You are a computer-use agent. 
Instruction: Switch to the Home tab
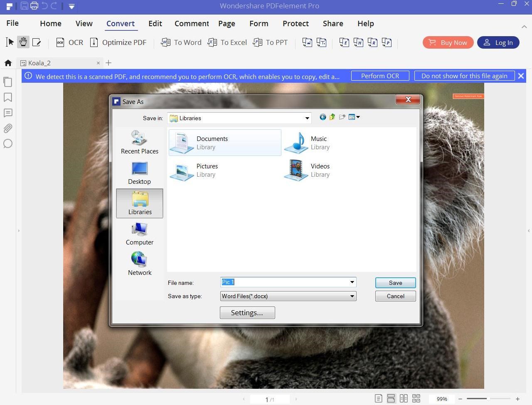pyautogui.click(x=51, y=23)
